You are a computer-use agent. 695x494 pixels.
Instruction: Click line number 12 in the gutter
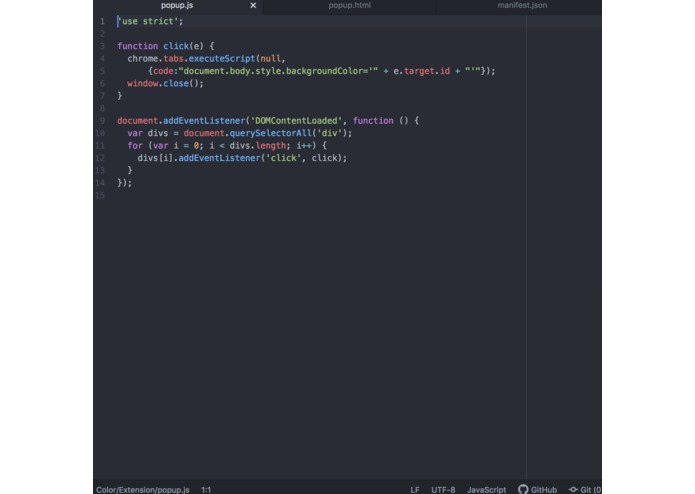pyautogui.click(x=100, y=158)
